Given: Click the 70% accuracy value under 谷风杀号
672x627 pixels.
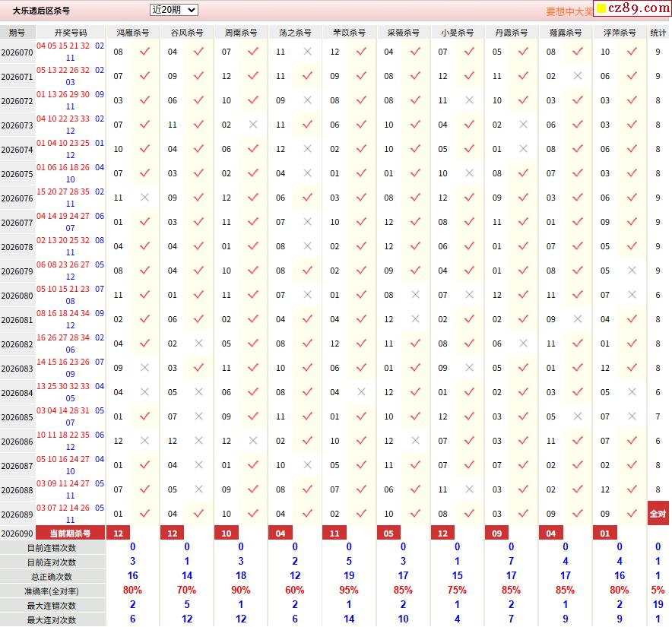Looking at the screenshot, I should point(187,591).
